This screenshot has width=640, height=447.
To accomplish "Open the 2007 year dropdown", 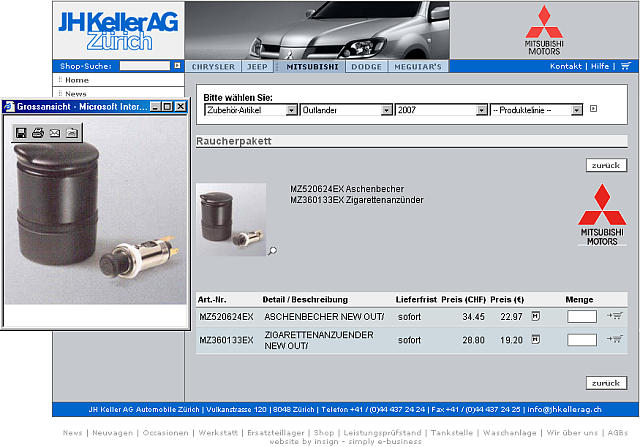I will (x=440, y=110).
